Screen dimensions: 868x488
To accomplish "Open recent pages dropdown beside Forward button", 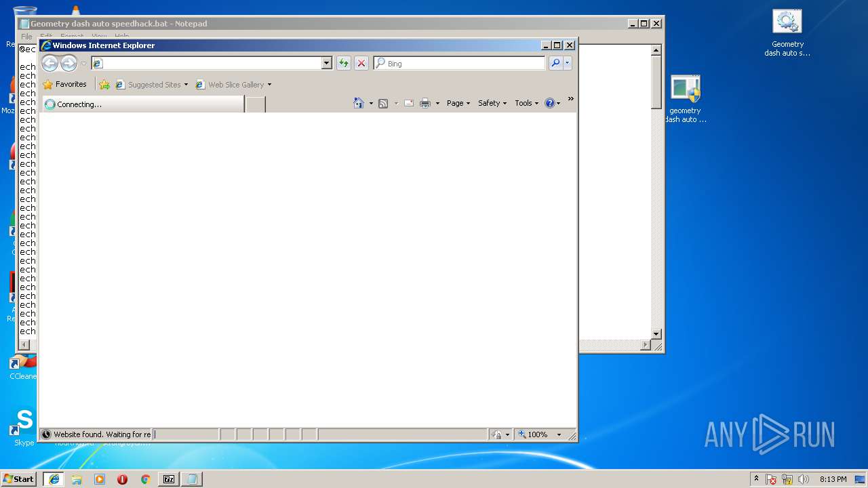I will (83, 64).
